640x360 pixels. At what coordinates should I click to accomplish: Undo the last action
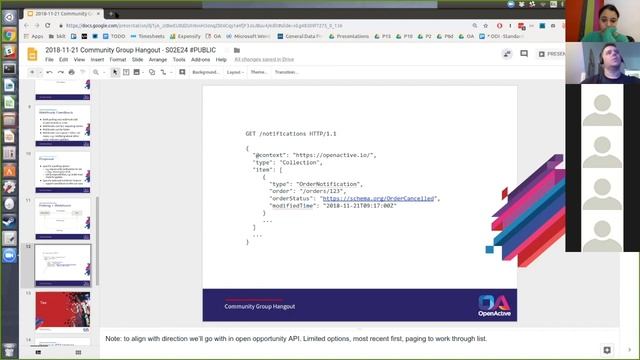tap(49, 72)
